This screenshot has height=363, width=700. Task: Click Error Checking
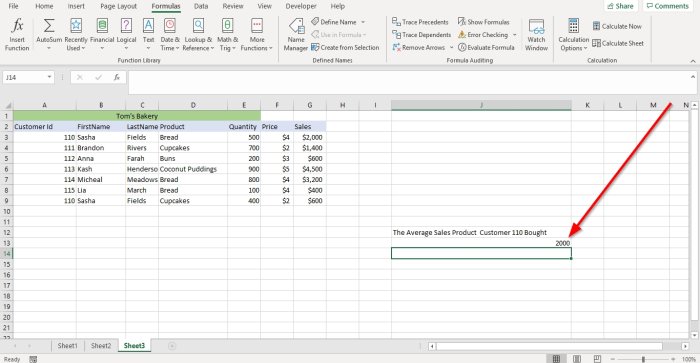click(x=483, y=34)
